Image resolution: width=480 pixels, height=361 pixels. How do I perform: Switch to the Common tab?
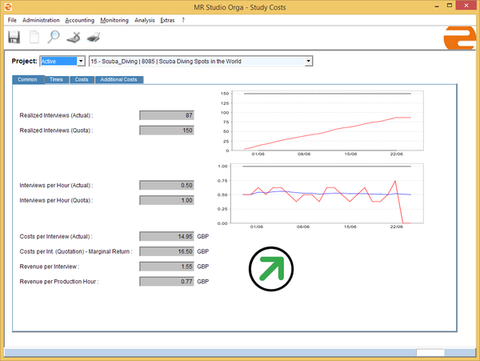[28, 79]
